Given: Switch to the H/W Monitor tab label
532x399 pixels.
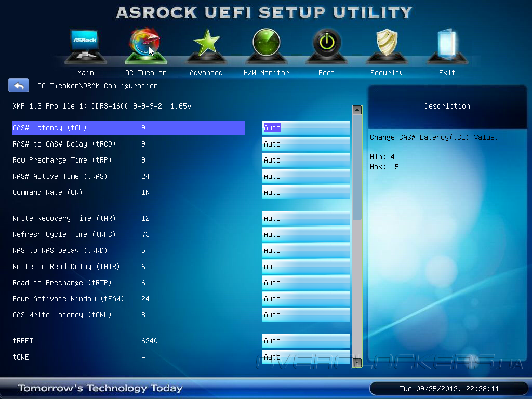Looking at the screenshot, I should point(267,73).
